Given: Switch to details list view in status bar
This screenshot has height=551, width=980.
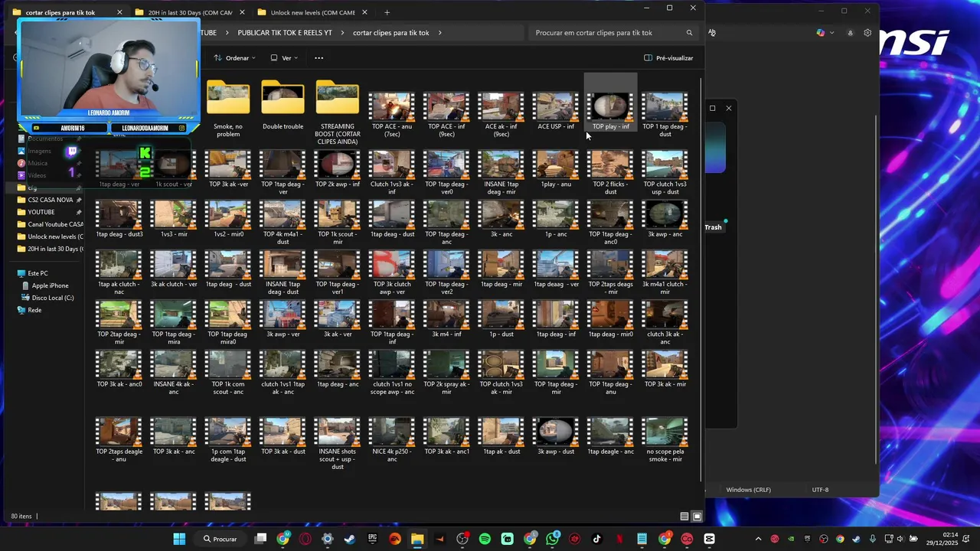Looking at the screenshot, I should tap(684, 517).
